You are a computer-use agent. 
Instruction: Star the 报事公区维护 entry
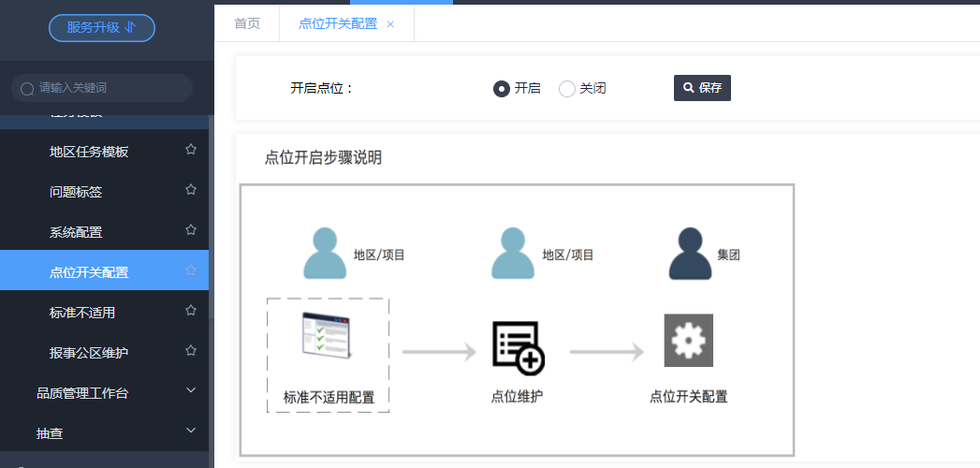coord(191,350)
